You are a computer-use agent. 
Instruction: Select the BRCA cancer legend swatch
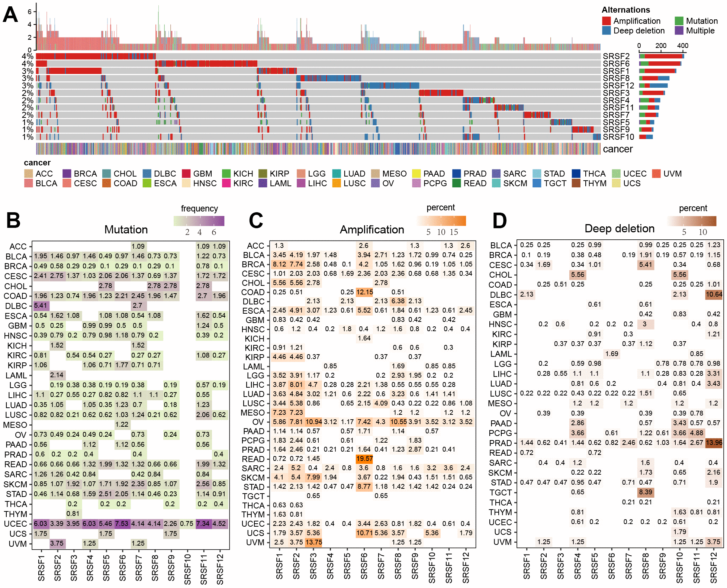[67, 174]
